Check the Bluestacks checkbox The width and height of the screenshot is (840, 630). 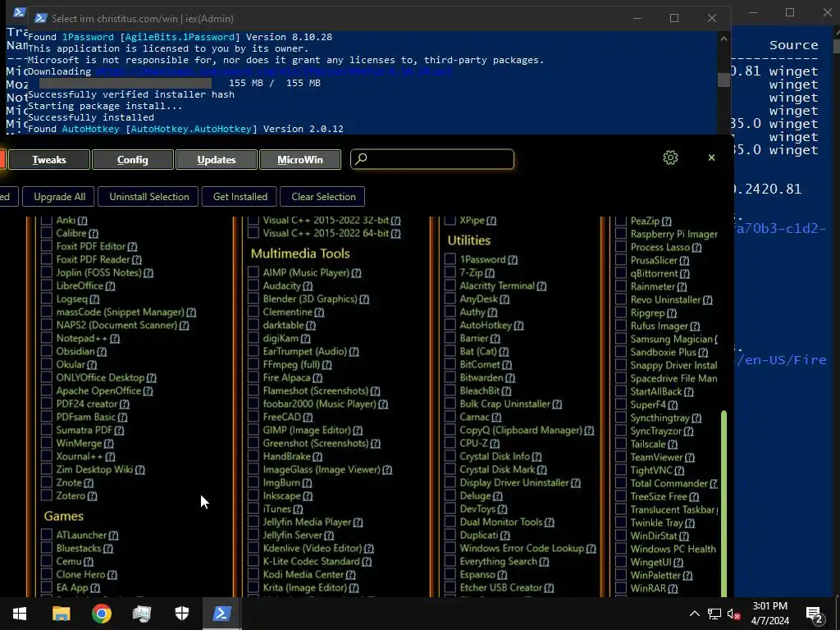point(47,548)
